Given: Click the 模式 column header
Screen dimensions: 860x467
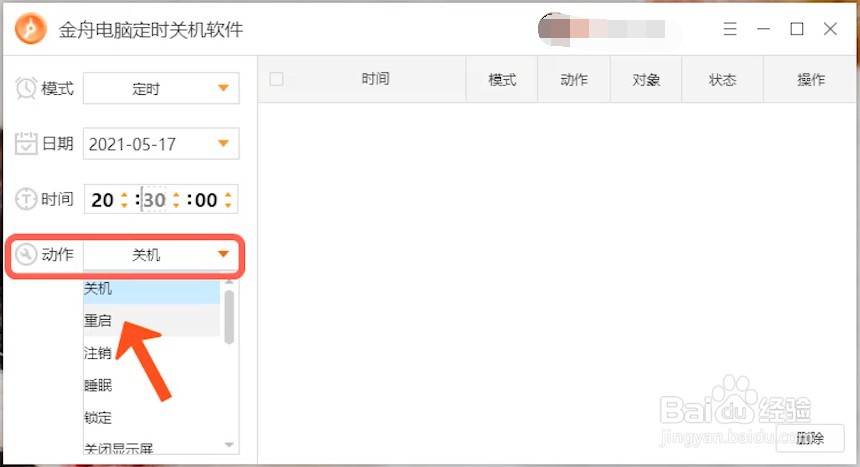Looking at the screenshot, I should [502, 80].
